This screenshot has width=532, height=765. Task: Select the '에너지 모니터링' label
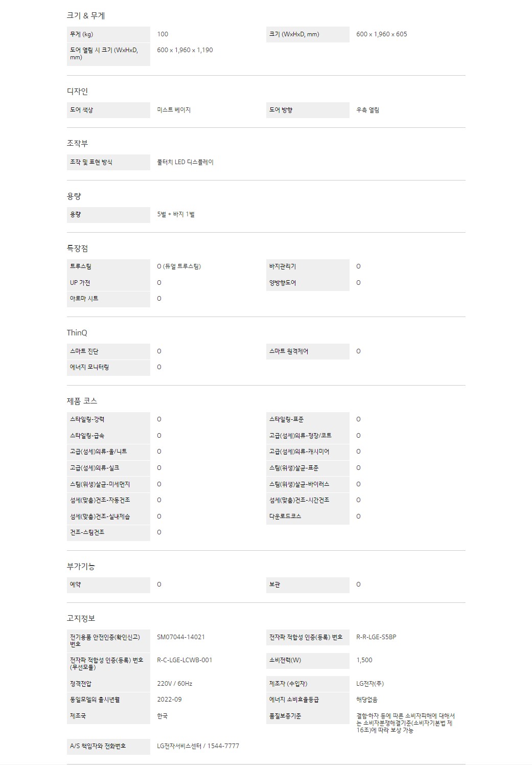click(89, 367)
